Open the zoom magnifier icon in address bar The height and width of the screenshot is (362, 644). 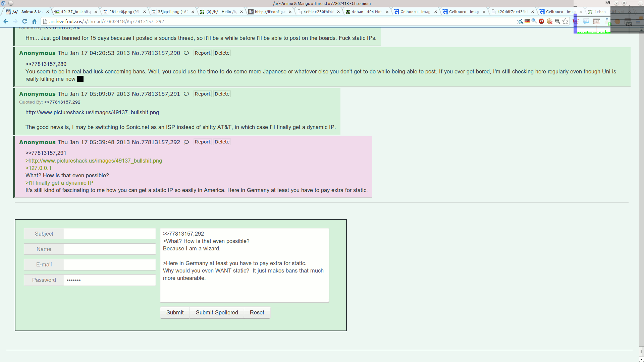tap(557, 21)
